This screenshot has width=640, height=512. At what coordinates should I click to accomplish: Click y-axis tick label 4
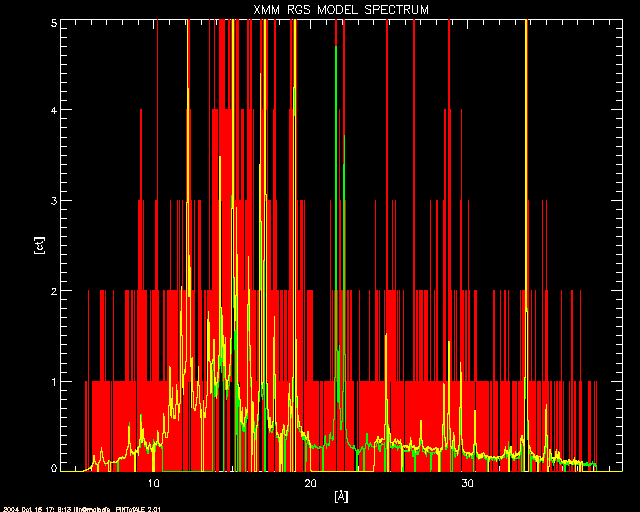53,110
